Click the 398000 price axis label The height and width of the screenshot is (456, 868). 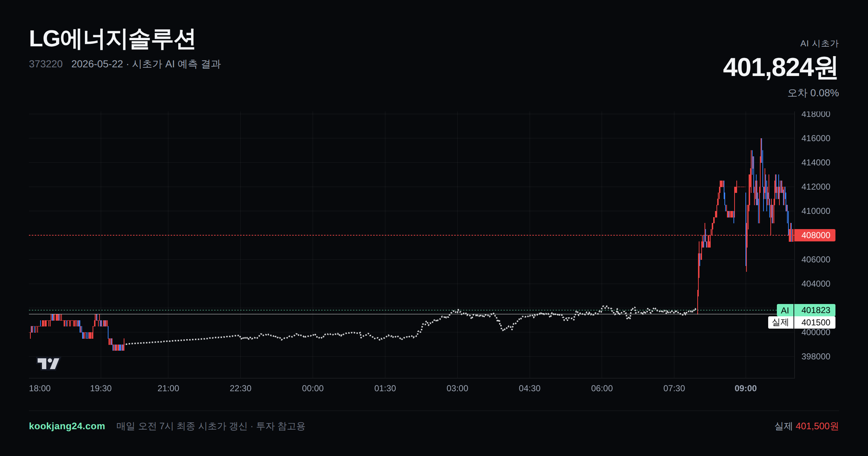pos(816,356)
